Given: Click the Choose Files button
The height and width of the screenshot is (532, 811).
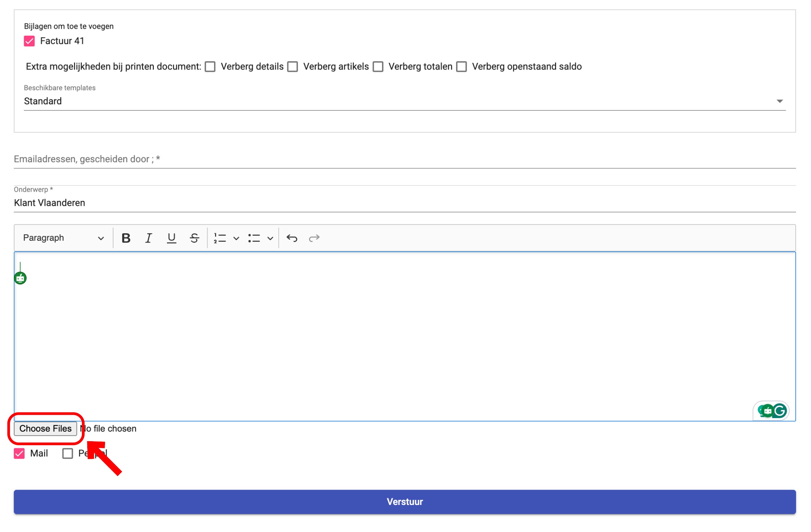Looking at the screenshot, I should click(45, 428).
